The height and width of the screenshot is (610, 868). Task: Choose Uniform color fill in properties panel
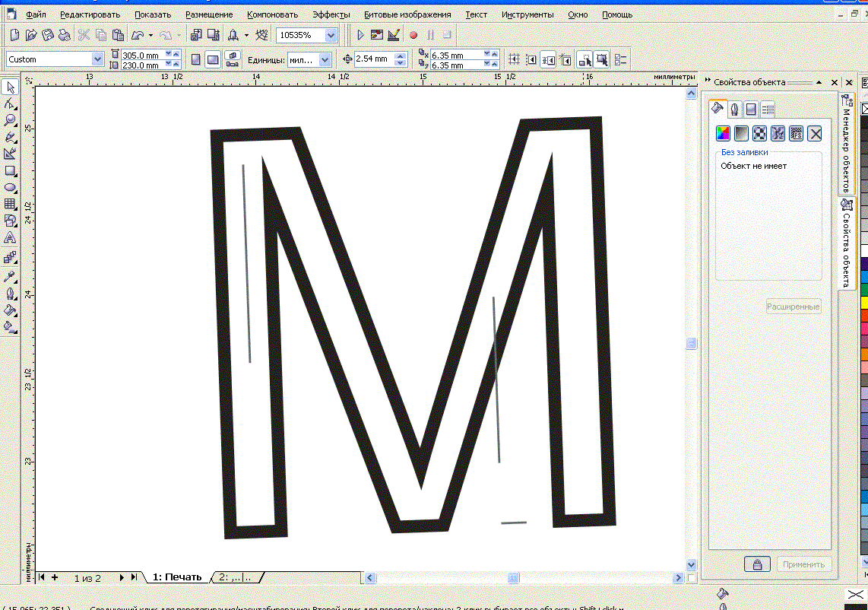tap(723, 134)
